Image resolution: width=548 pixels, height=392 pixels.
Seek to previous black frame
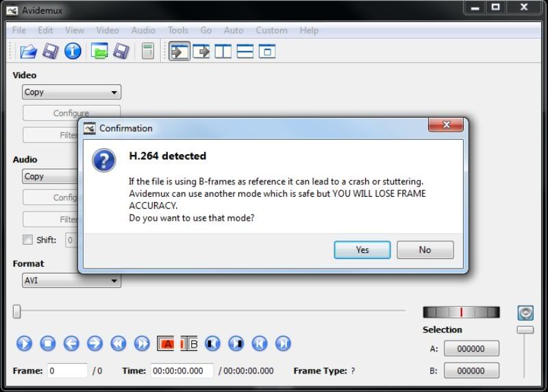coord(212,343)
